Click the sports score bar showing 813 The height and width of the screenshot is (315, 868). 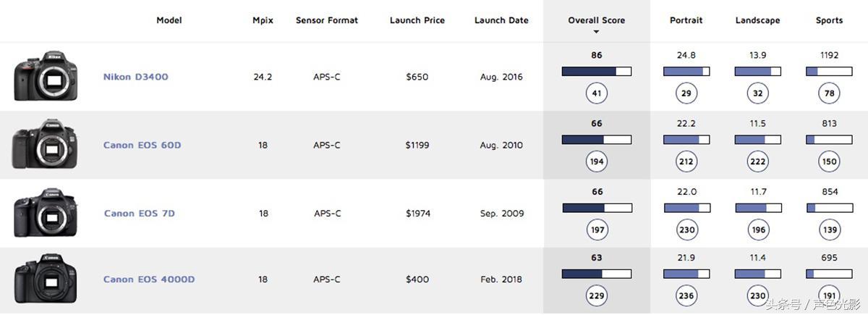pos(830,140)
